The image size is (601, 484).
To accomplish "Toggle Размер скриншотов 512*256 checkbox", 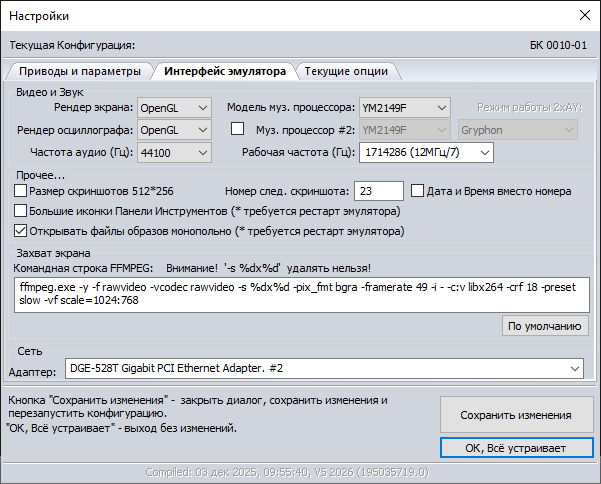I will pos(21,191).
